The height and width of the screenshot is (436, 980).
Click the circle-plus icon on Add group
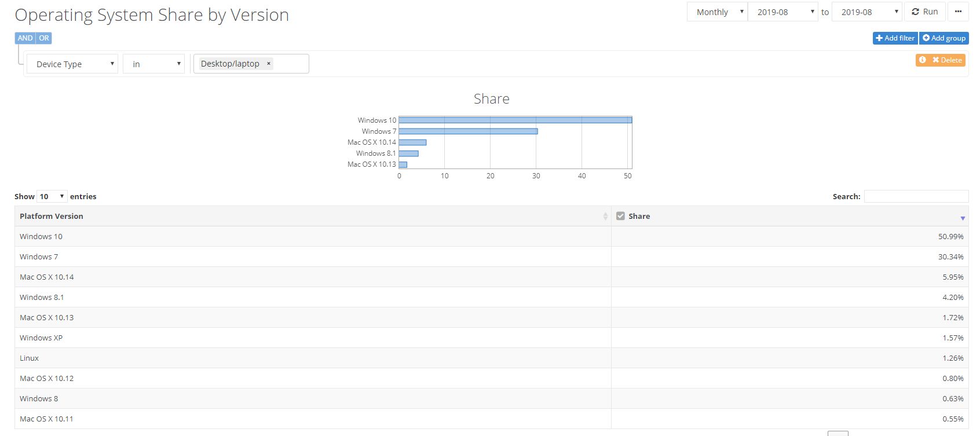click(x=926, y=38)
